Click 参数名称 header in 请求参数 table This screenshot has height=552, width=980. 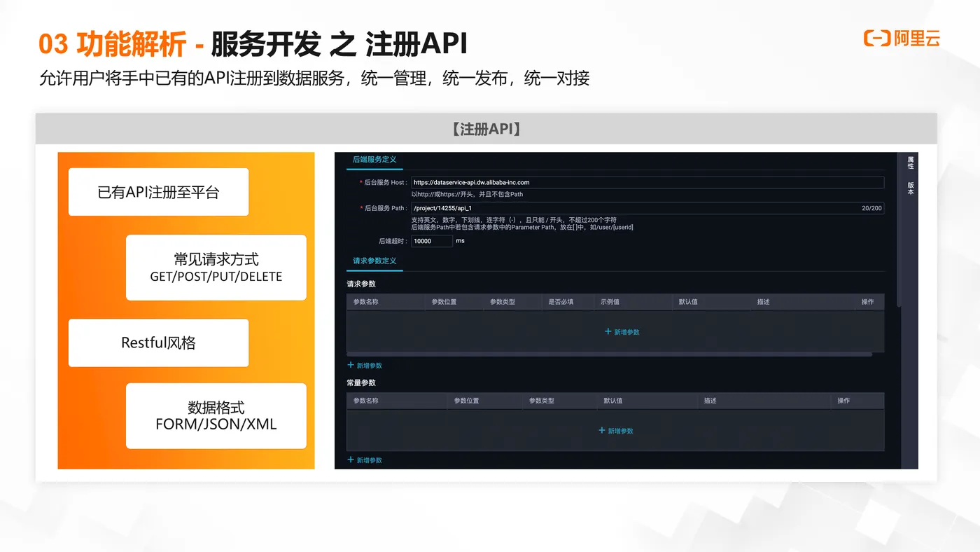[366, 302]
